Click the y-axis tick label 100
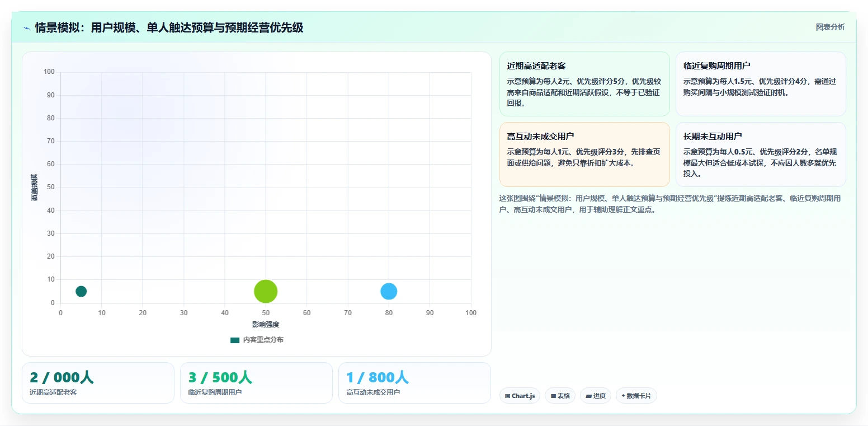 point(49,72)
